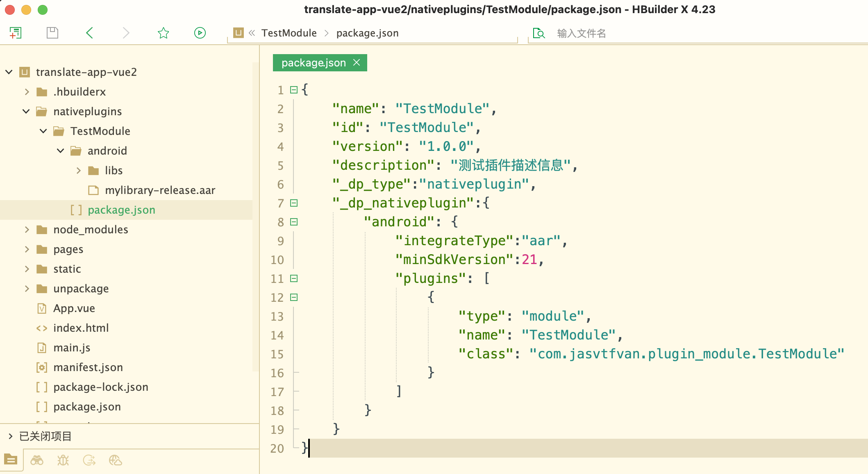Click the App.vue file icon
Image resolution: width=868 pixels, height=474 pixels.
pos(42,308)
